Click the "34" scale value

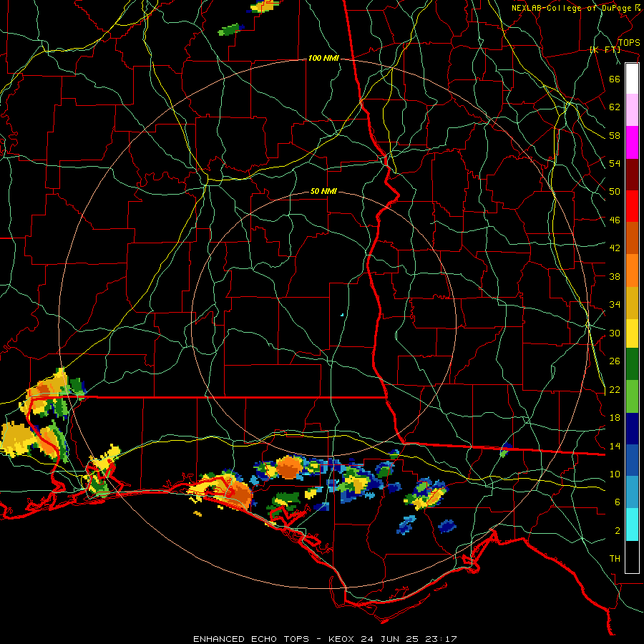(x=615, y=305)
